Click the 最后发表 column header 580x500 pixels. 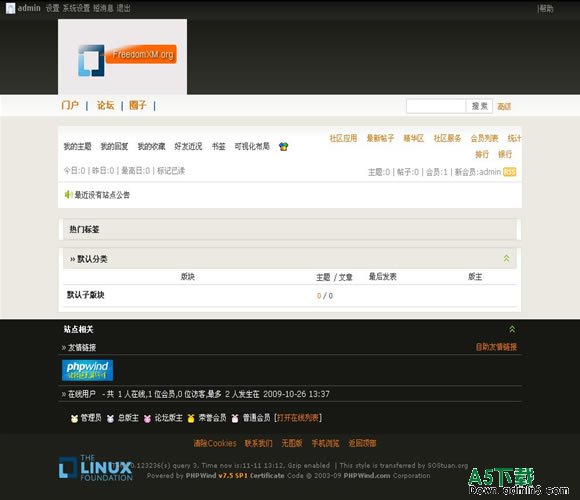pos(382,277)
